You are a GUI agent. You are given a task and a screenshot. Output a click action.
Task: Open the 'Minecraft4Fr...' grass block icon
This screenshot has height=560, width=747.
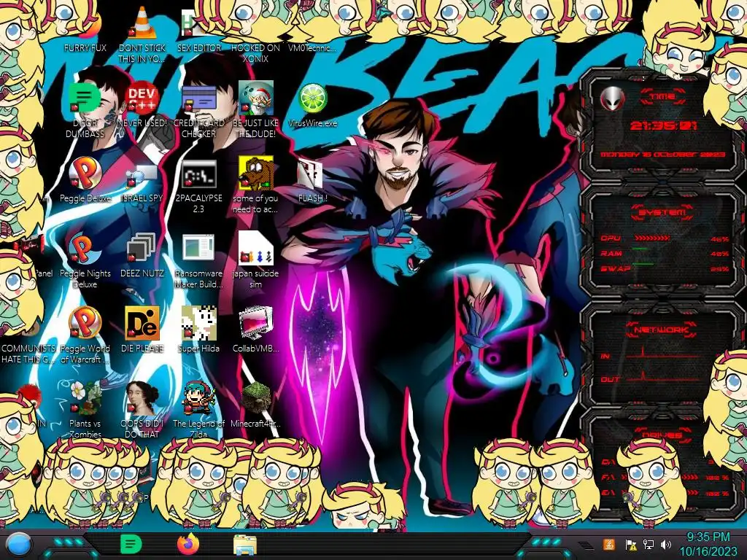(255, 398)
